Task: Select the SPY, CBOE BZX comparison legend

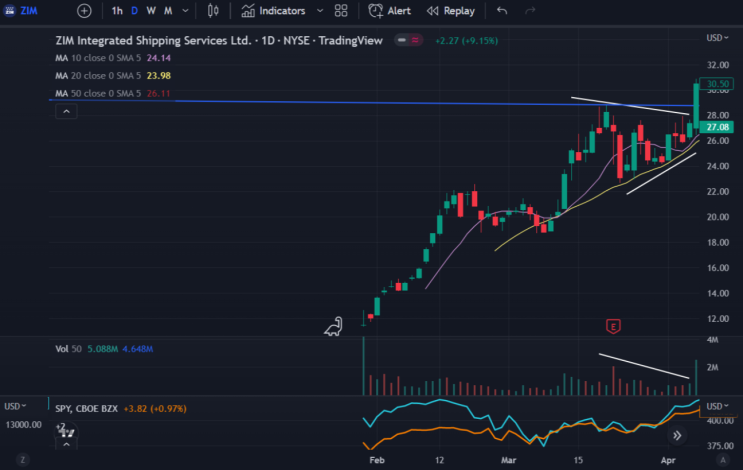Action: tap(121, 408)
